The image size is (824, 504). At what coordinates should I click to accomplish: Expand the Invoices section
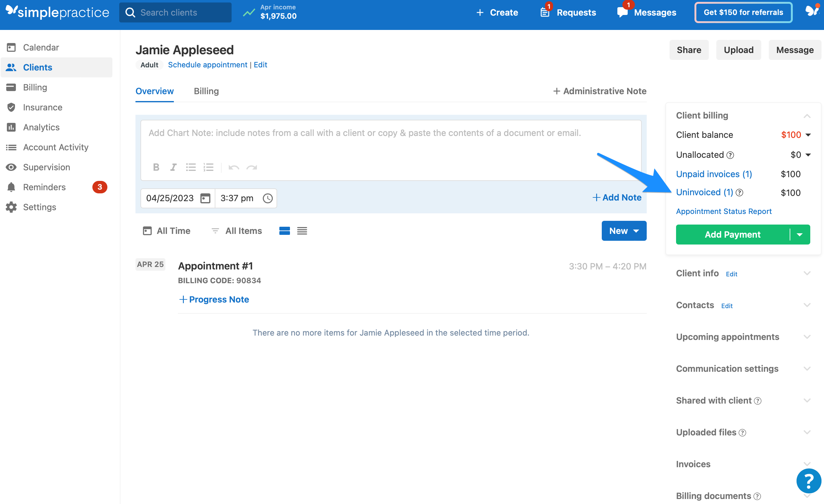pyautogui.click(x=807, y=464)
